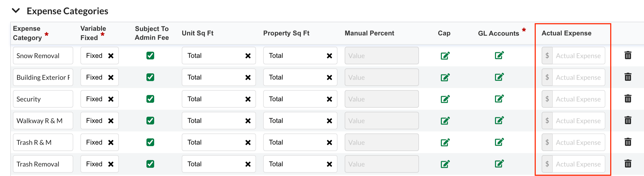Toggle Admin Fee checkbox for Trash Removal
644x176 pixels.
pos(150,164)
